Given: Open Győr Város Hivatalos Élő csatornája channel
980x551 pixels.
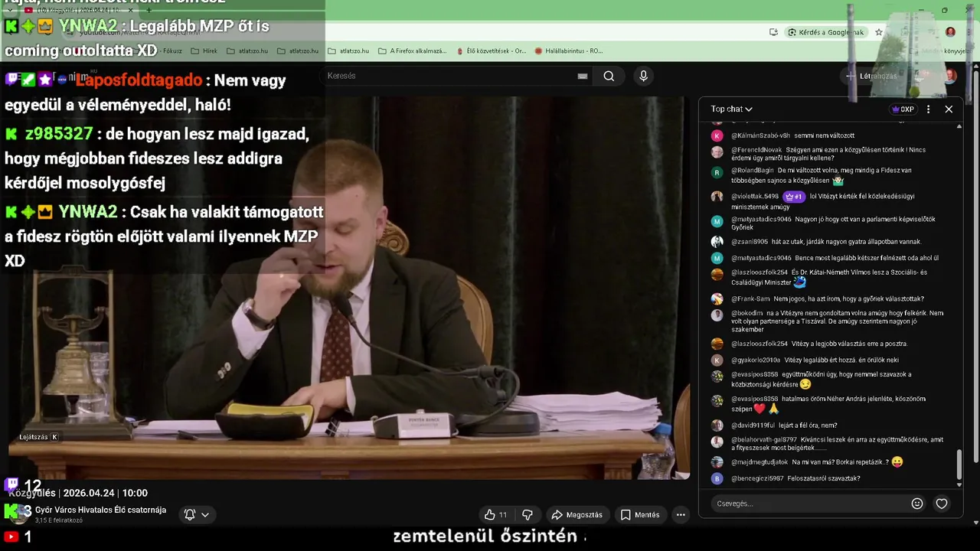Looking at the screenshot, I should point(100,510).
